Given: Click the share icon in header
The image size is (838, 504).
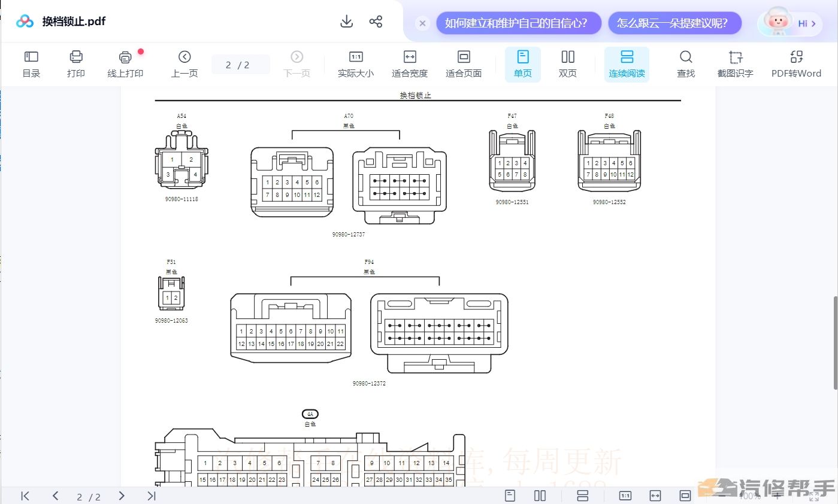Looking at the screenshot, I should (376, 22).
